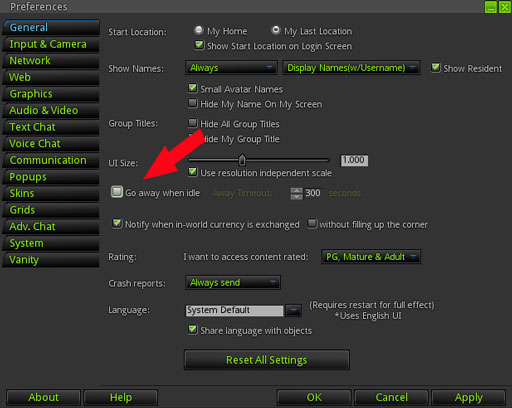Close Preferences using the green X icon
This screenshot has width=512, height=408.
click(x=505, y=7)
